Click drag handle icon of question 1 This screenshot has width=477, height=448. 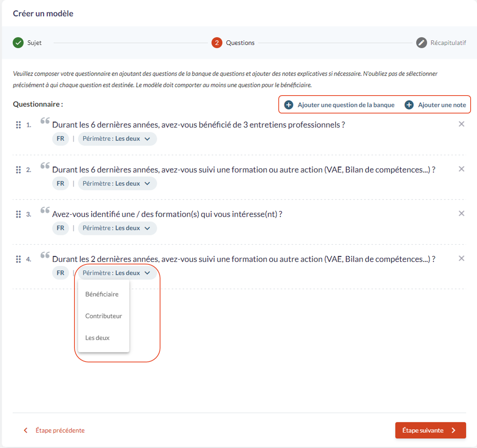pos(18,125)
